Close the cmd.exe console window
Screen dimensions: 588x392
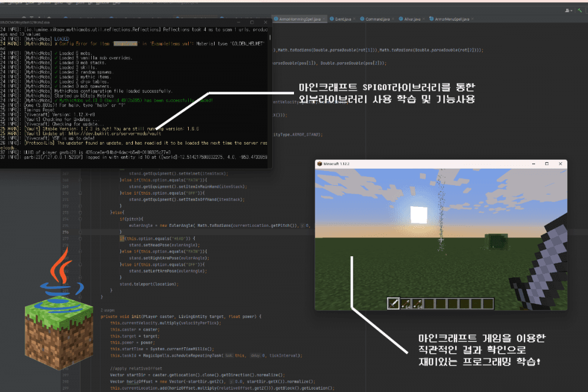(266, 22)
